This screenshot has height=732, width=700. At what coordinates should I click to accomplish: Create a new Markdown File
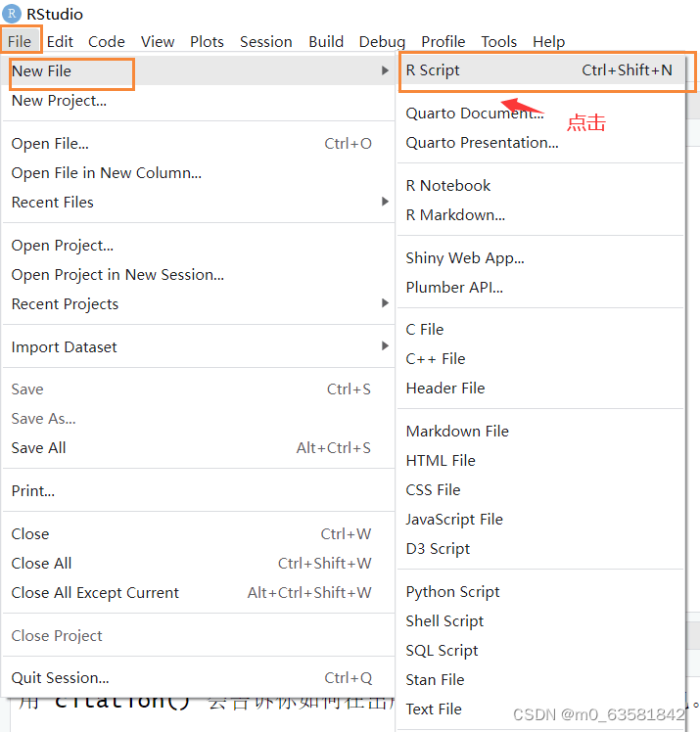540,432
